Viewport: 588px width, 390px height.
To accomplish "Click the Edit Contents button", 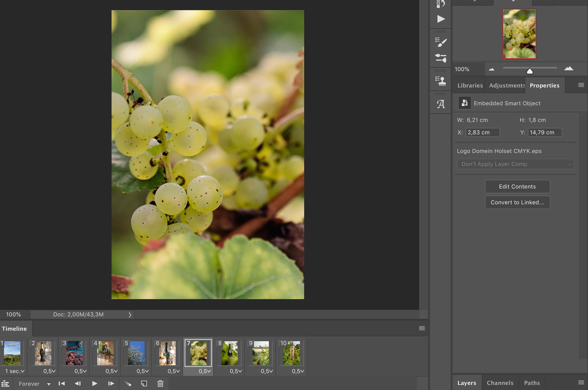I will pyautogui.click(x=517, y=187).
